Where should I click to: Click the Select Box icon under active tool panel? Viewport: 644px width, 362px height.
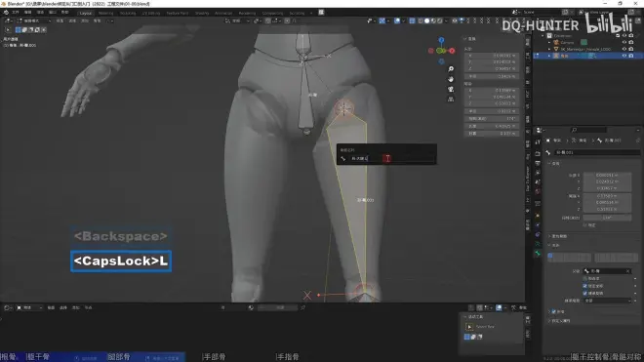coord(469,327)
